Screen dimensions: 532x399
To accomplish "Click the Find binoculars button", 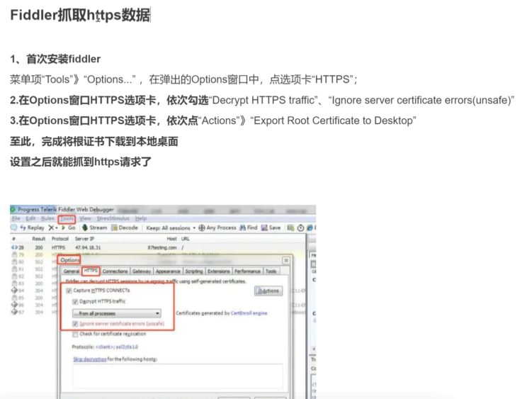I will tap(249, 227).
